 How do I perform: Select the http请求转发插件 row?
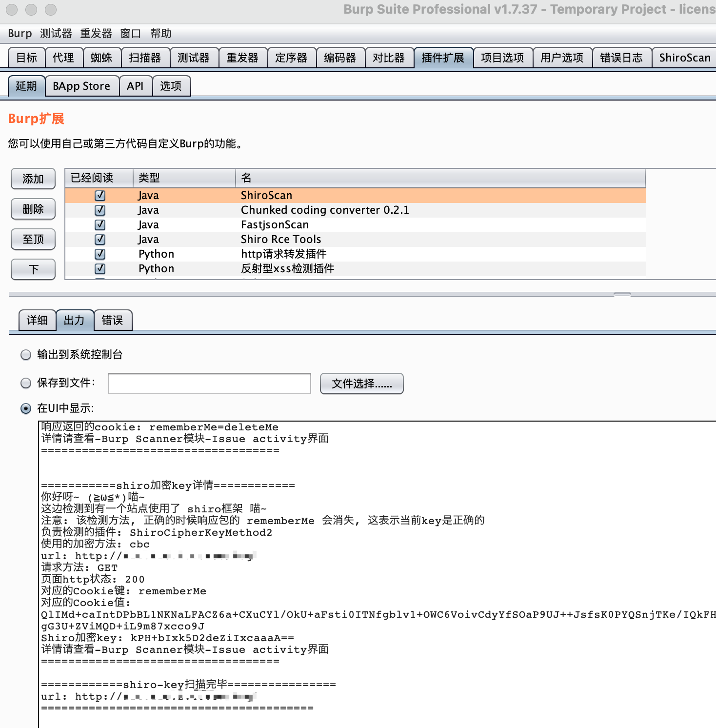click(x=356, y=254)
